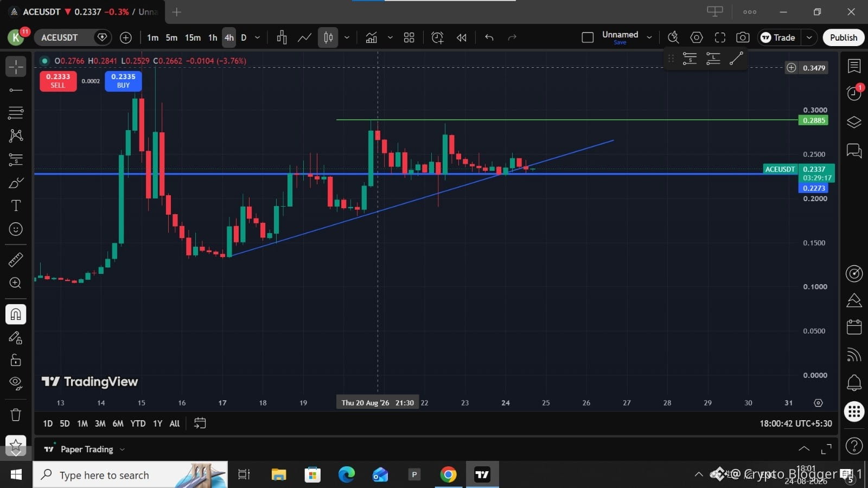Take a chart snapshot with camera

743,37
